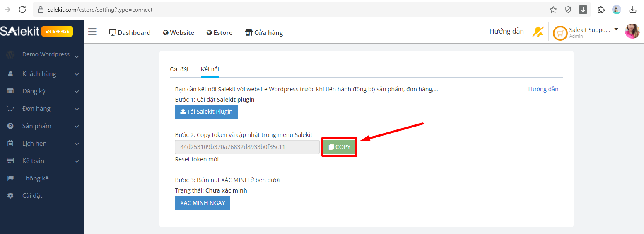Click the Sản phẩm circle icon
The width and height of the screenshot is (644, 234).
(11, 126)
